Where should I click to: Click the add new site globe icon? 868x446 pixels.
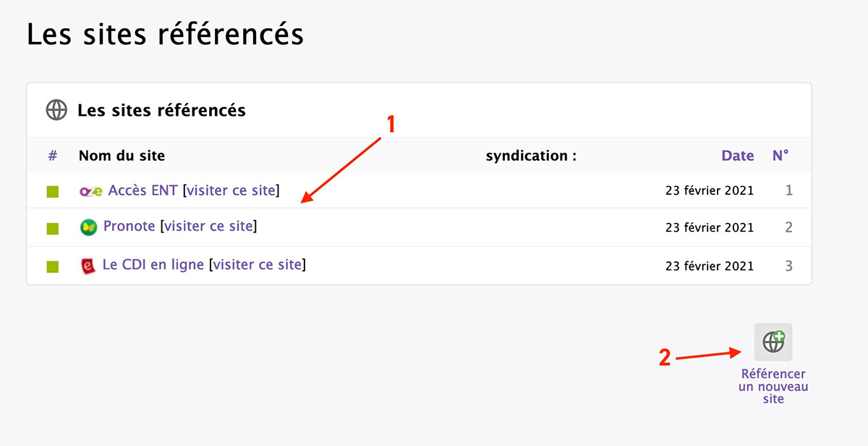(x=773, y=342)
